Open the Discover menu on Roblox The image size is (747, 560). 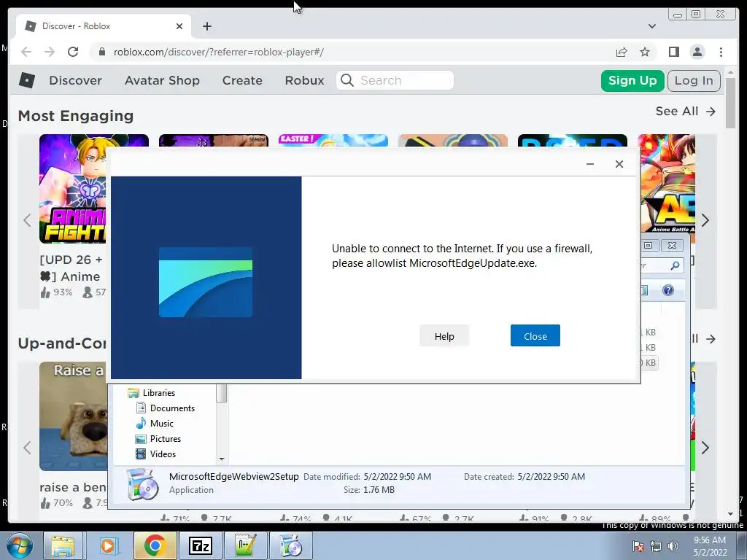click(75, 80)
